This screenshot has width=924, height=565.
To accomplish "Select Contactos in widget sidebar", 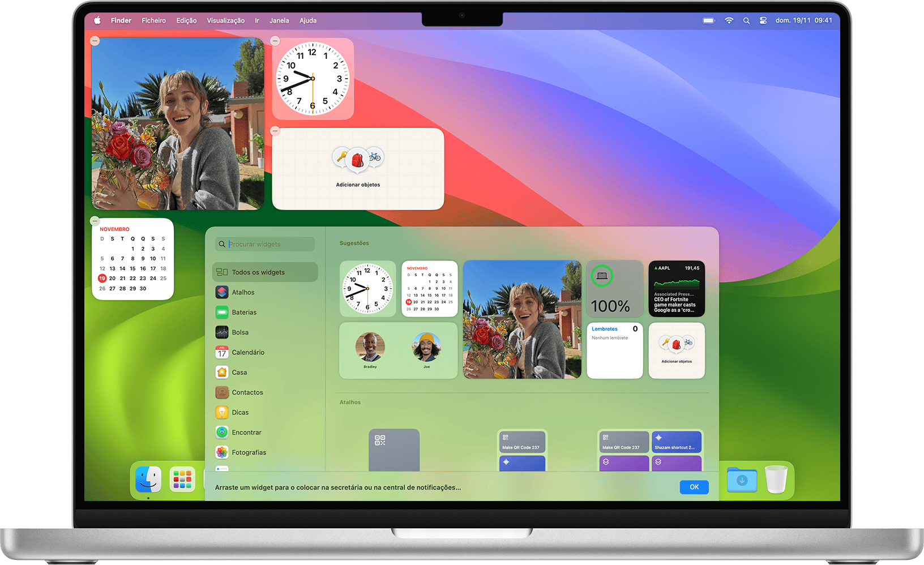I will point(265,392).
